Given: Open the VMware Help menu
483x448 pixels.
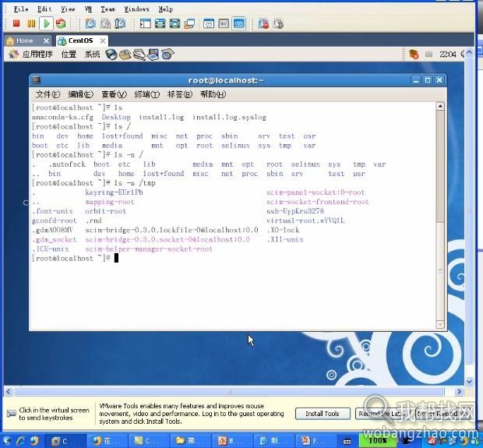Looking at the screenshot, I should (166, 9).
